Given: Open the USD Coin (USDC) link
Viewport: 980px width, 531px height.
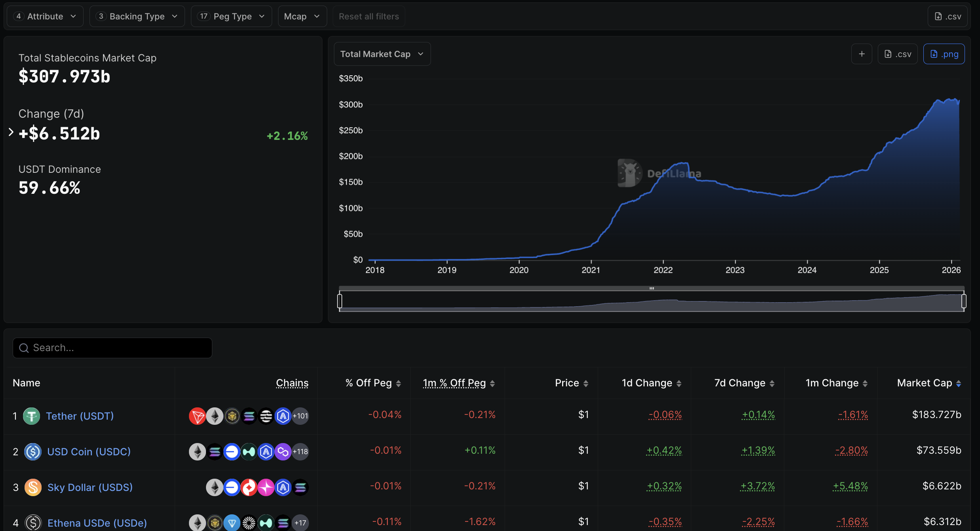Looking at the screenshot, I should [89, 452].
